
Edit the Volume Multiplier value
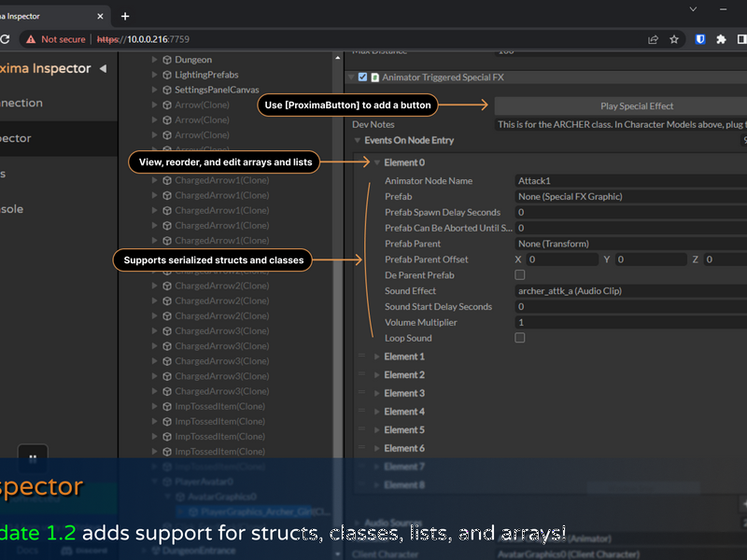(631, 322)
